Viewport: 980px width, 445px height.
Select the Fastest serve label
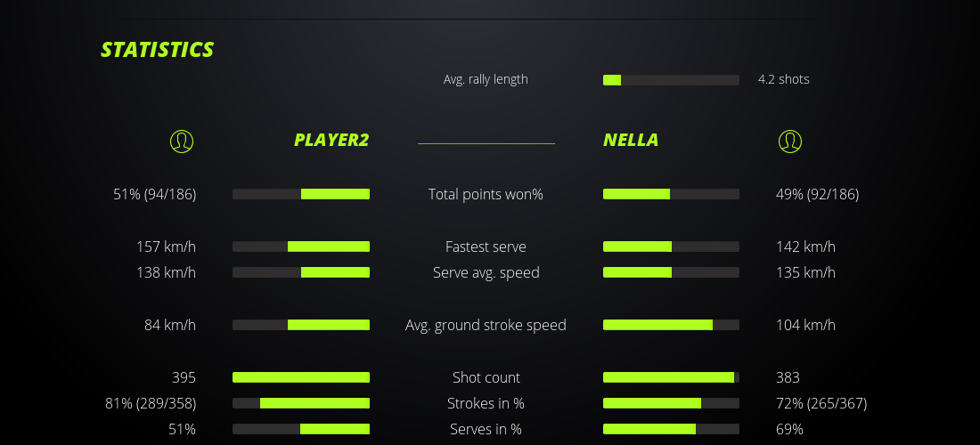(x=486, y=247)
